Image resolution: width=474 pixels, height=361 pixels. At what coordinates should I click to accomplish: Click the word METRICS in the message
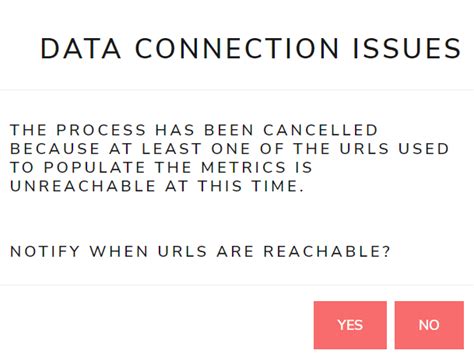coord(244,167)
